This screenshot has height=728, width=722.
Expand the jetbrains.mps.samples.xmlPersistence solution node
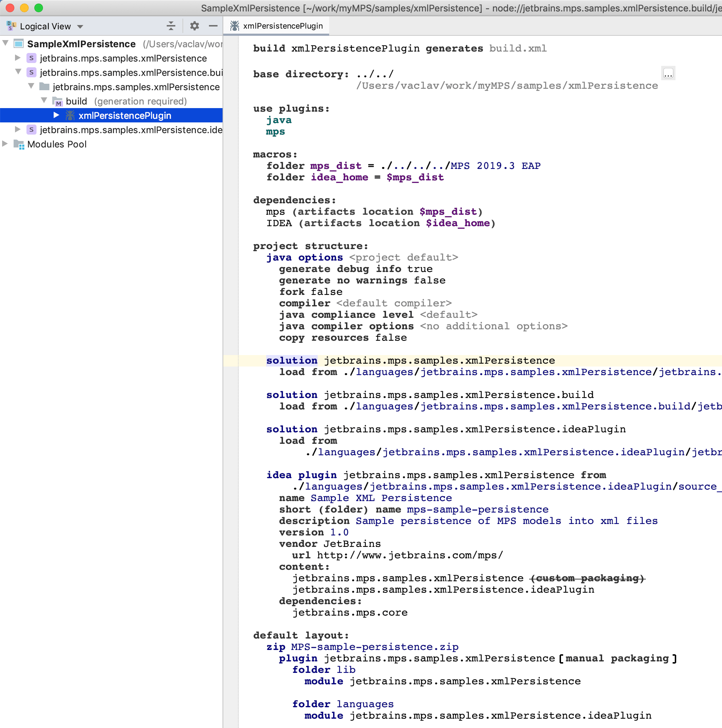point(17,58)
